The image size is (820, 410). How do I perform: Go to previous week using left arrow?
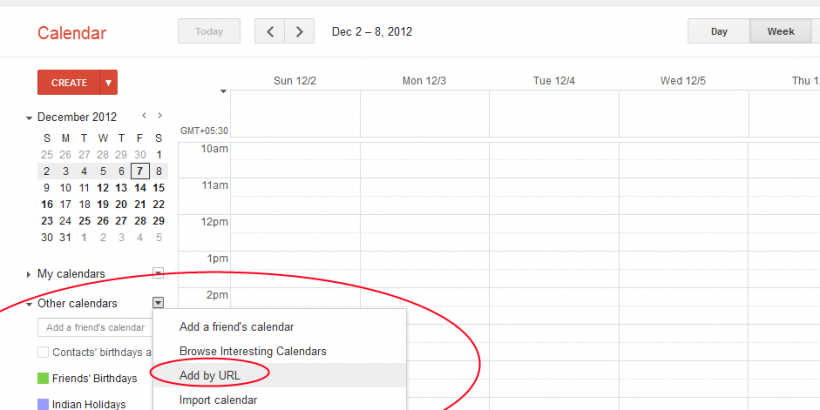(270, 31)
